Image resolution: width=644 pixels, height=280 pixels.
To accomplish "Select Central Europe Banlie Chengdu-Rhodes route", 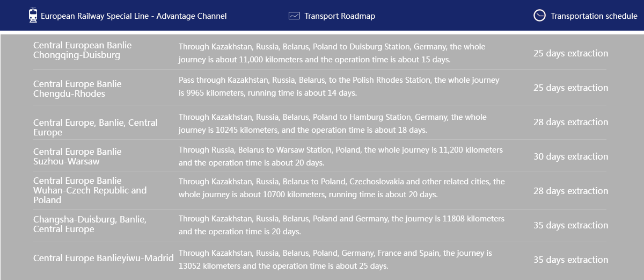I will pos(77,89).
